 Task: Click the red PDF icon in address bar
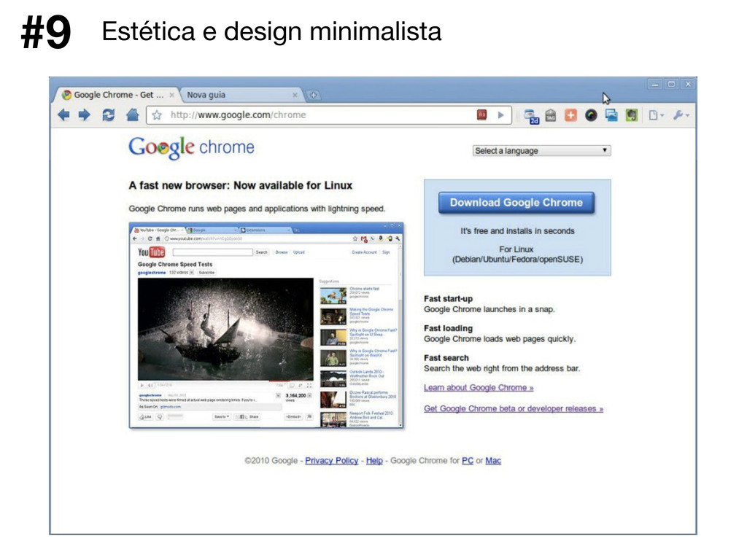(x=481, y=114)
